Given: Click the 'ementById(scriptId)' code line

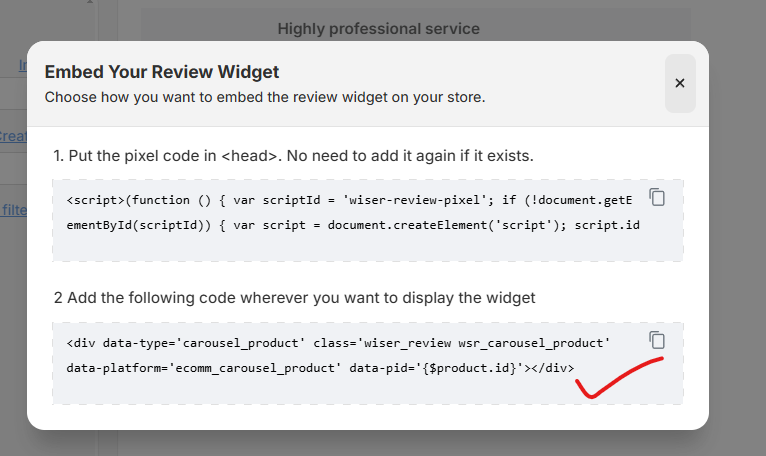Looking at the screenshot, I should [x=130, y=224].
